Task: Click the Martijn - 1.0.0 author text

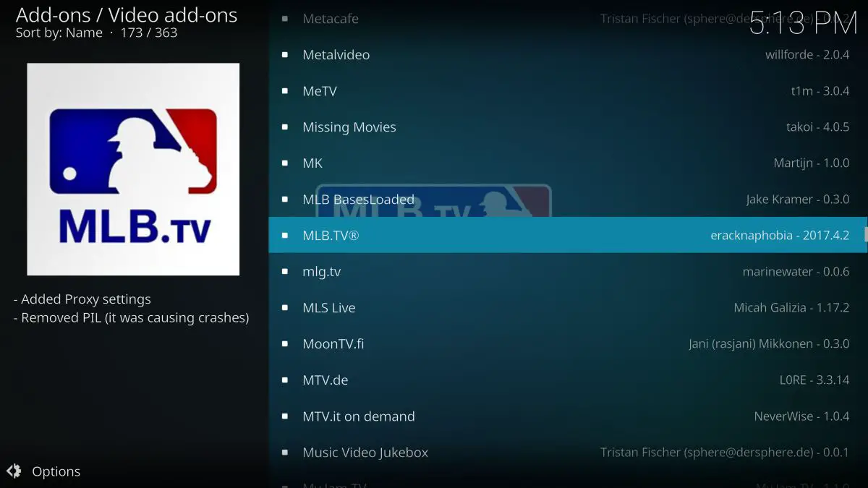Action: (812, 163)
